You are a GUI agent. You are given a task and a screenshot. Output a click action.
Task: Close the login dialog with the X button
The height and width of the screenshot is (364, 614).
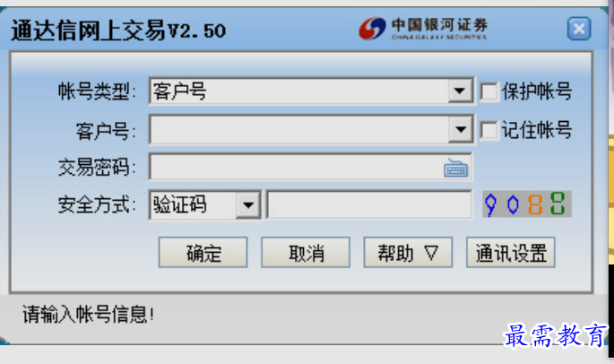579,29
